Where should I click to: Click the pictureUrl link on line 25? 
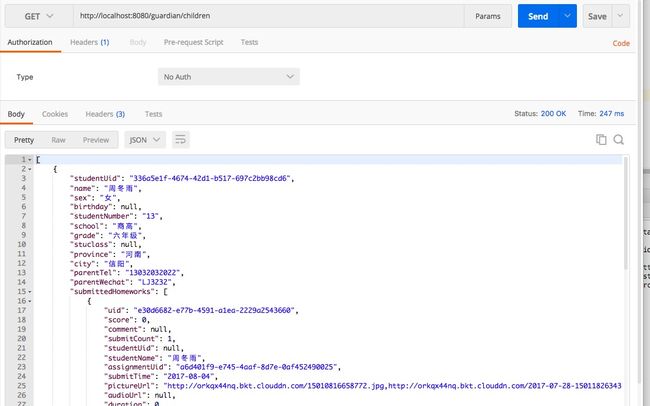pos(393,386)
